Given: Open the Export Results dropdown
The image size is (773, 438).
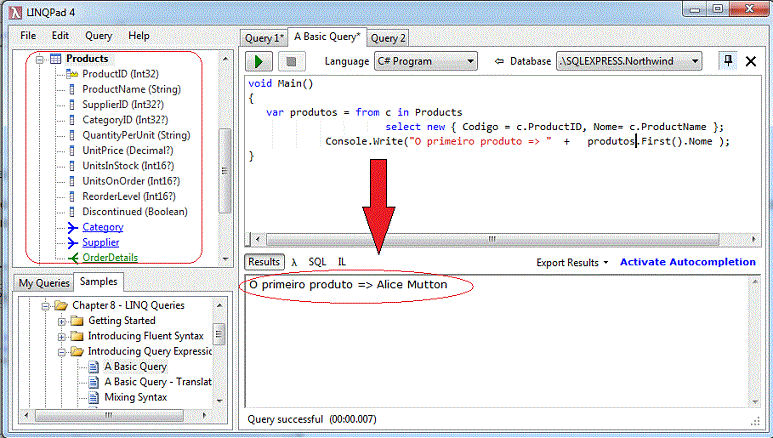Looking at the screenshot, I should pyautogui.click(x=572, y=262).
